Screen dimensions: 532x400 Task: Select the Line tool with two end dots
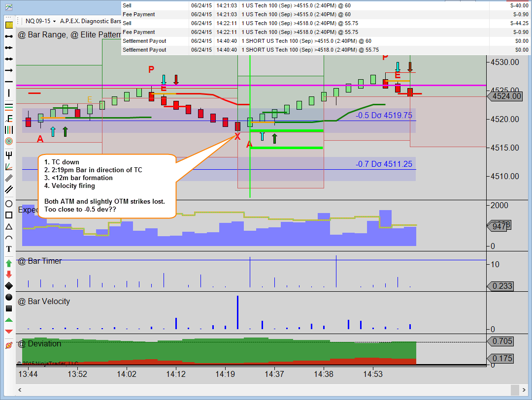point(9,36)
